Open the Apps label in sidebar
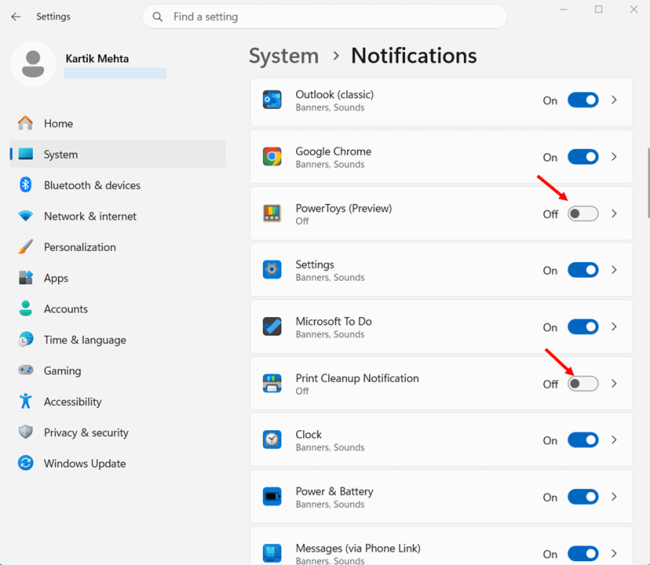Viewport: 650px width, 565px height. click(56, 278)
